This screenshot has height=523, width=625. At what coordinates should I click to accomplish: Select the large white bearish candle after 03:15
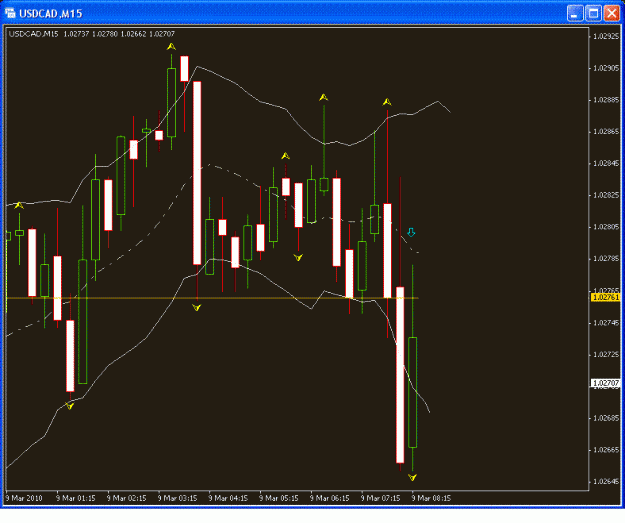pyautogui.click(x=197, y=173)
